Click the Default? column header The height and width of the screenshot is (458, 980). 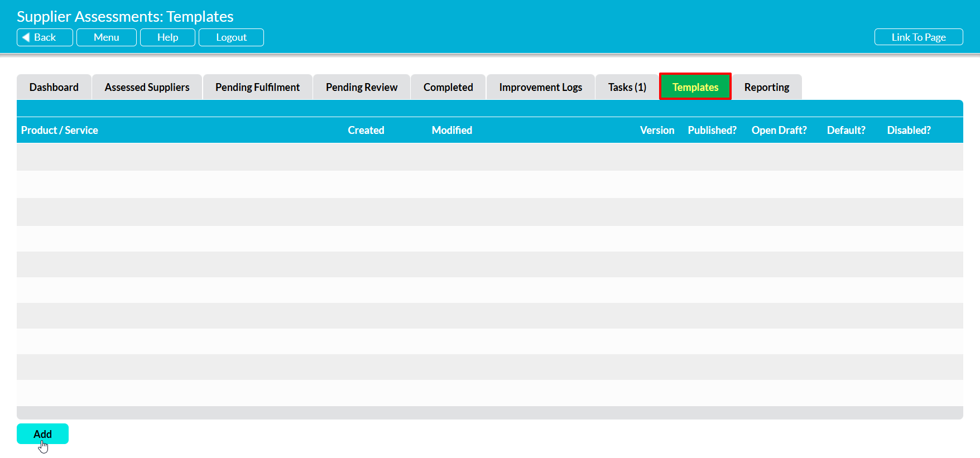846,130
